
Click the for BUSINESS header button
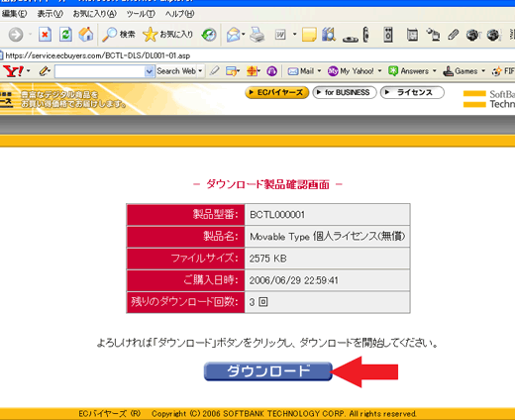tap(345, 92)
